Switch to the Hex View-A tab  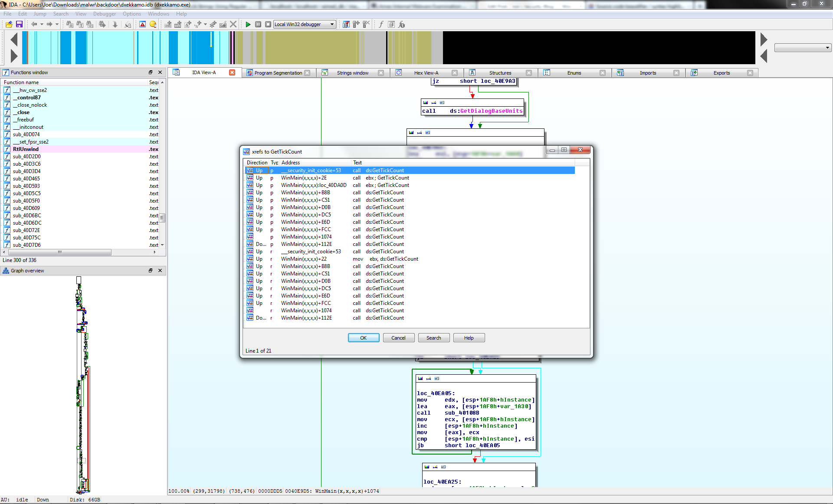(426, 73)
